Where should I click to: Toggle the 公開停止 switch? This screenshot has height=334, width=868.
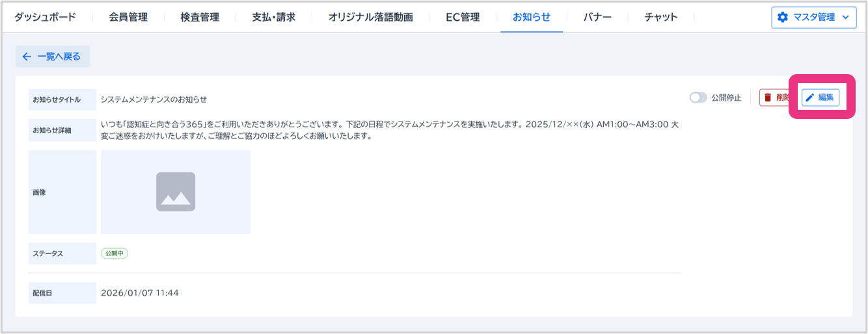[698, 97]
